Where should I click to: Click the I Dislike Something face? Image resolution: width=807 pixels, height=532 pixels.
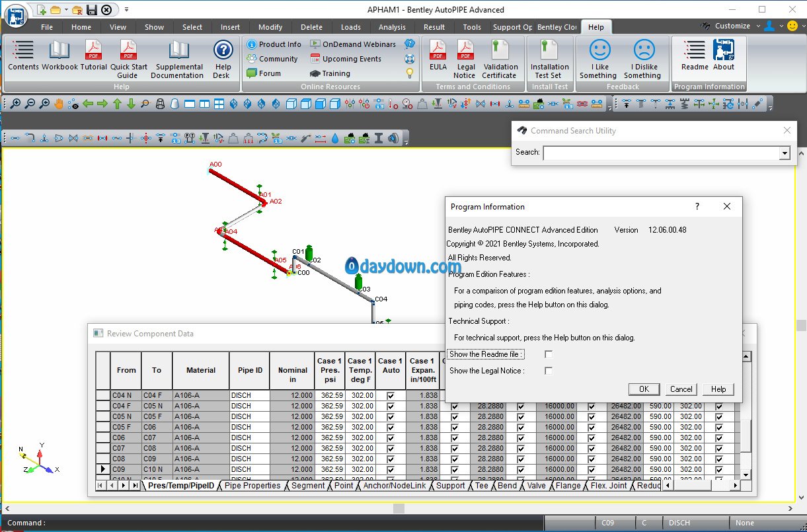point(644,51)
